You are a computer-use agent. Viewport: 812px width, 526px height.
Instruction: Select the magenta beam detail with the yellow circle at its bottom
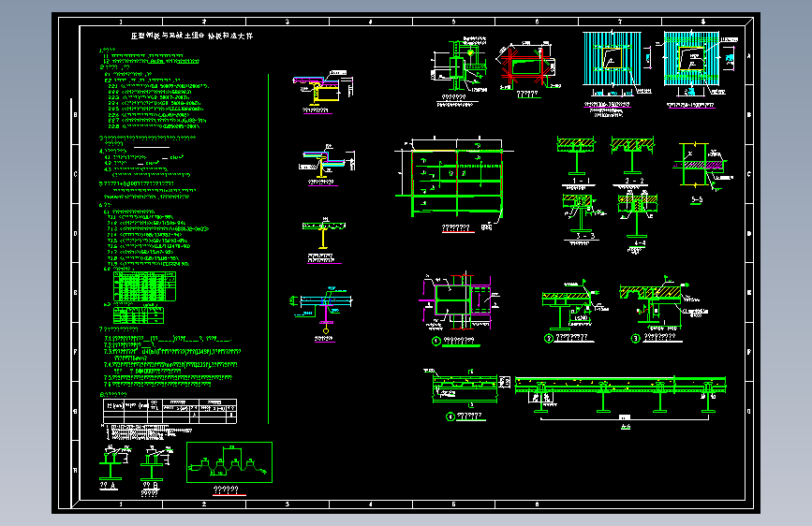tap(323, 309)
